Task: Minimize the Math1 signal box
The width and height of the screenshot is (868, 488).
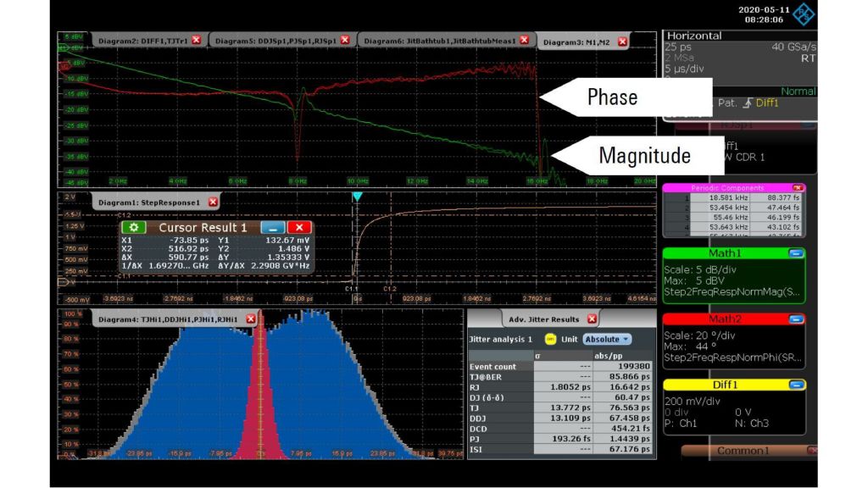Action: pos(795,253)
